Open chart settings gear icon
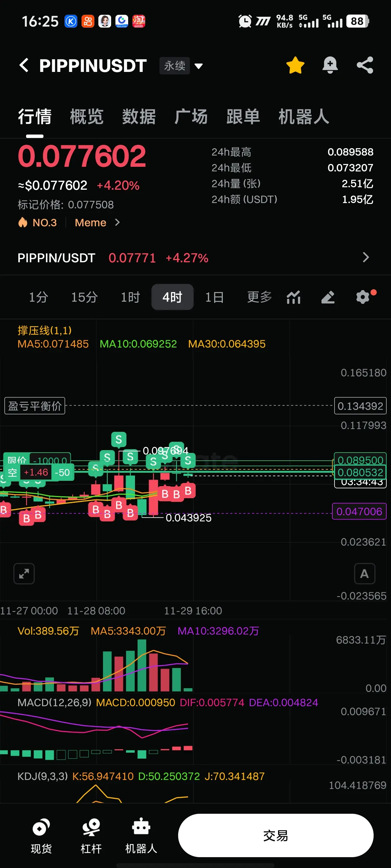The height and width of the screenshot is (868, 391). click(x=363, y=297)
